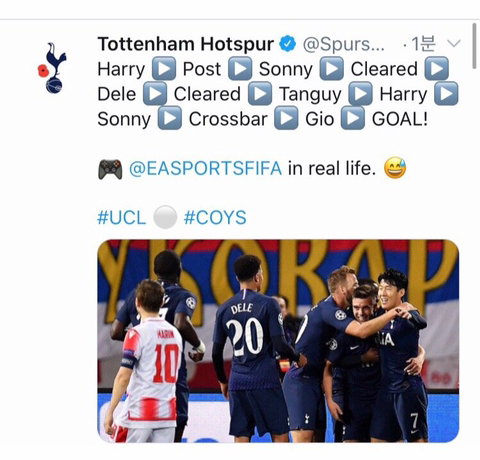Click the blue verified badge icon
Image resolution: width=480 pixels, height=460 pixels.
[x=287, y=44]
